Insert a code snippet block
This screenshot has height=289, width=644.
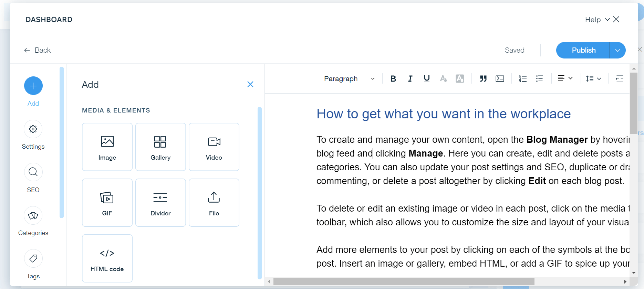(500, 79)
